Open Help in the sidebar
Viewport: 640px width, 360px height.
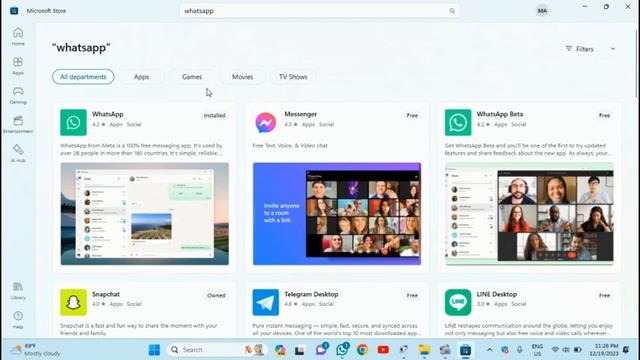[x=18, y=320]
